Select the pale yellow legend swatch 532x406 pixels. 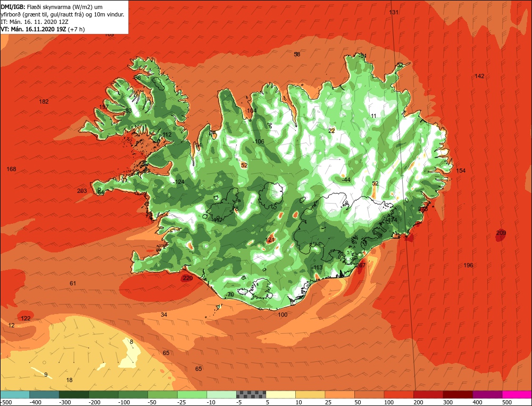(280, 394)
